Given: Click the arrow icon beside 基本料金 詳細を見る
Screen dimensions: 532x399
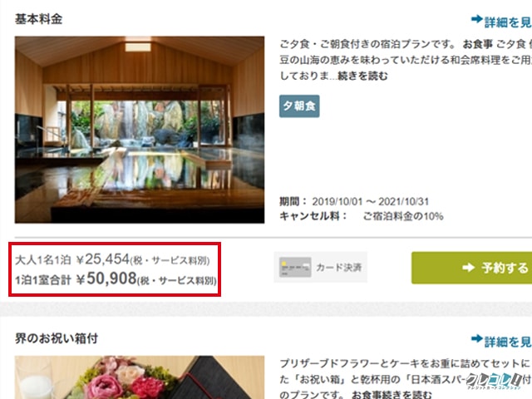Looking at the screenshot, I should (x=476, y=19).
